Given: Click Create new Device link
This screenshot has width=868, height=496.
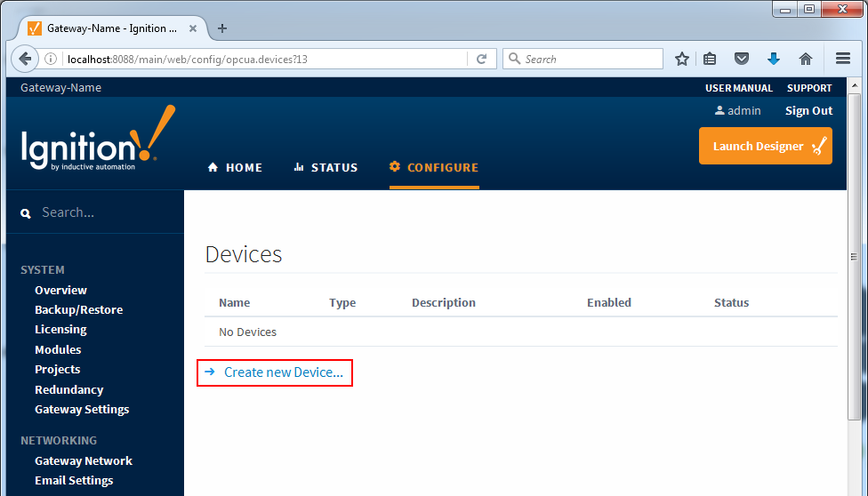Looking at the screenshot, I should point(283,372).
